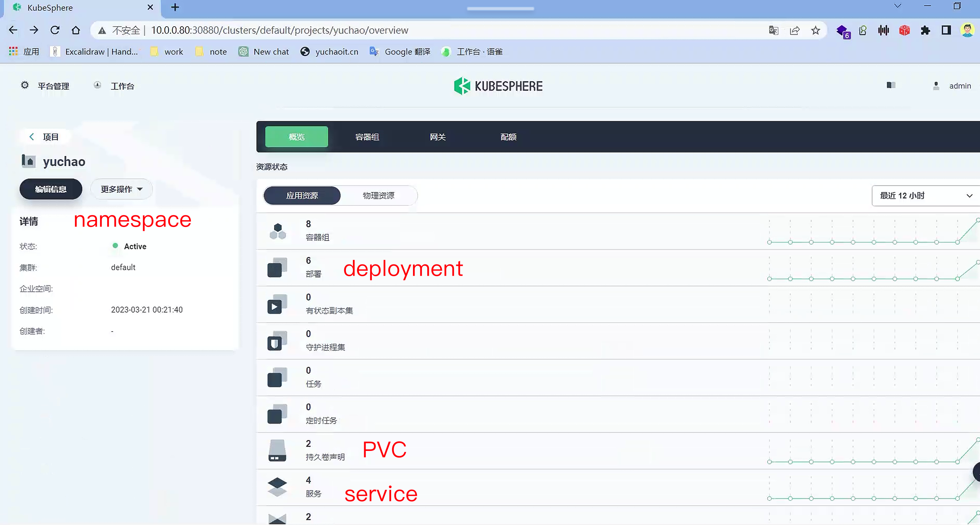980x525 pixels.
Task: Click the platform management gear icon
Action: [25, 85]
